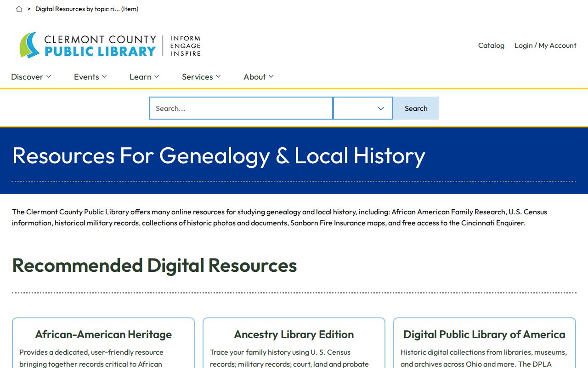Click the 'Recommended Digital Resources' heading

tap(154, 265)
